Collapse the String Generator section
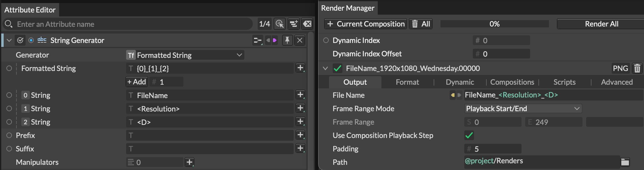Viewport: 644px width, 170px height. (x=9, y=40)
